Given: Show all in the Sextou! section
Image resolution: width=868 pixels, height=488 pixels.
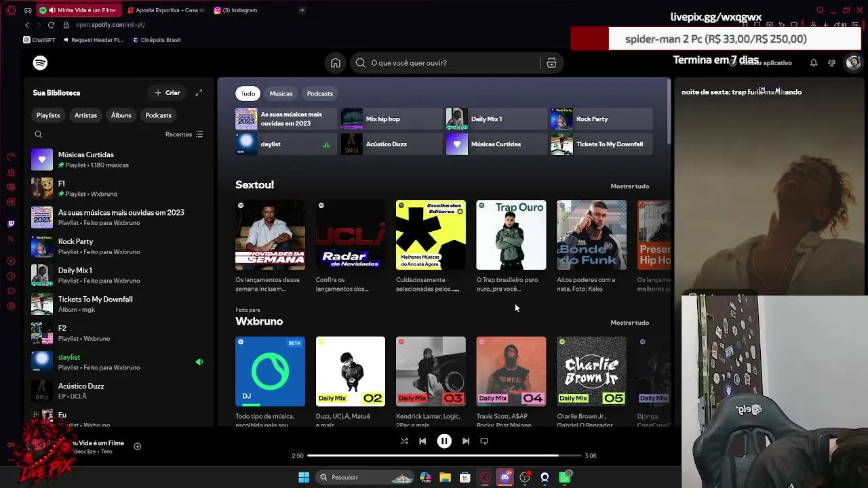Looking at the screenshot, I should coord(629,186).
